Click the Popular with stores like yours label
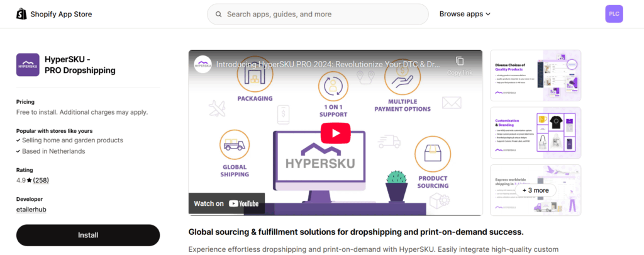 [54, 131]
